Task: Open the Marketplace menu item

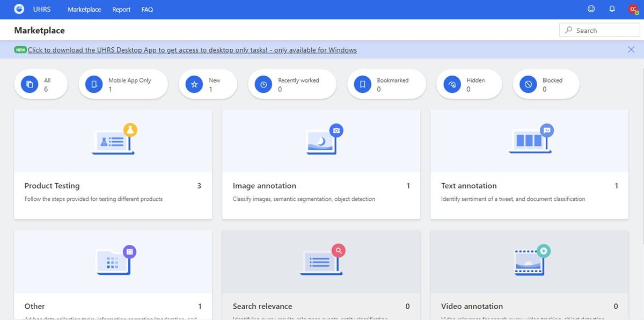Action: point(84,9)
